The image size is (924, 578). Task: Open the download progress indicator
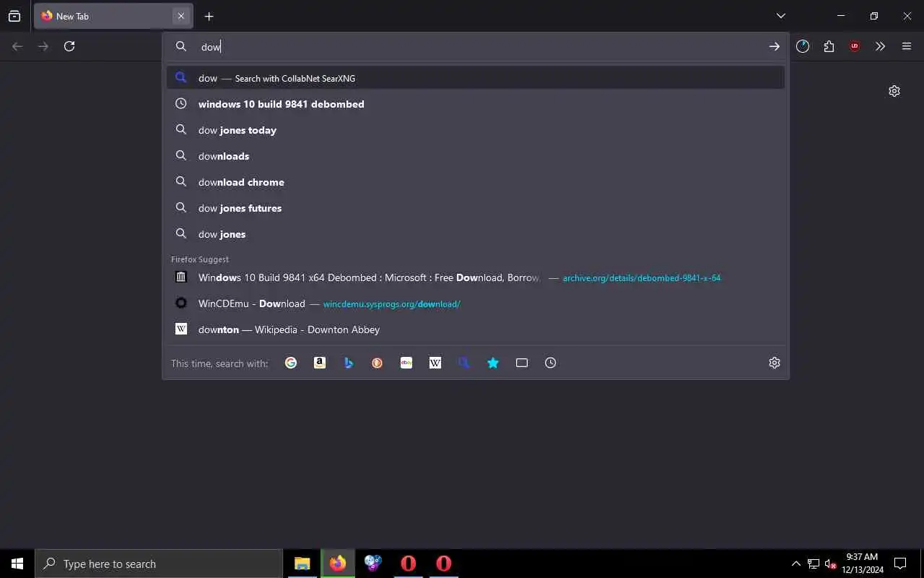[x=803, y=46]
